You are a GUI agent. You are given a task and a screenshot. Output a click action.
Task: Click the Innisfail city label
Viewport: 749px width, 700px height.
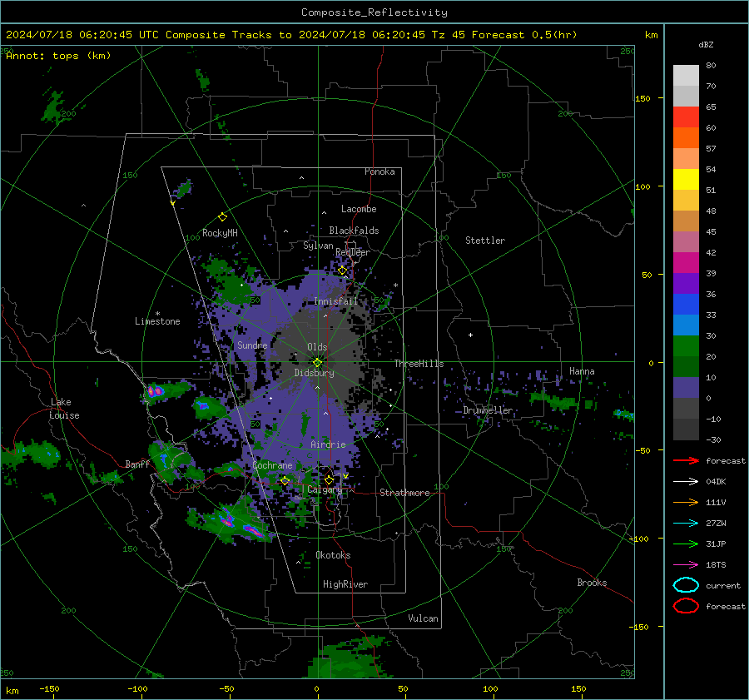(336, 301)
